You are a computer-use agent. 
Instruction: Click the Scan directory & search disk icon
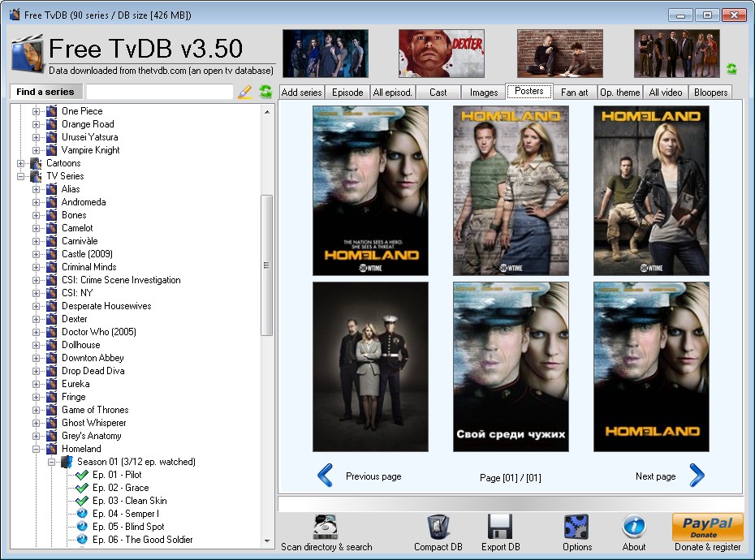click(326, 528)
